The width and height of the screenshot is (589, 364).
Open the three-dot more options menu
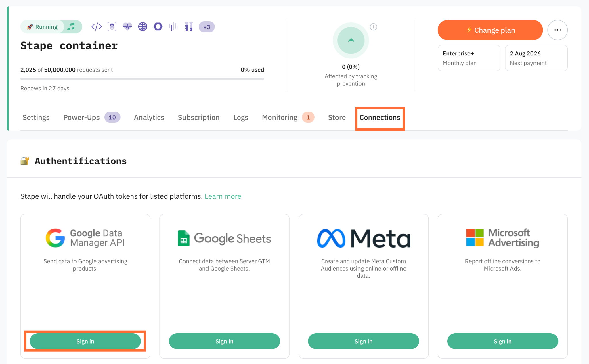[x=557, y=30]
